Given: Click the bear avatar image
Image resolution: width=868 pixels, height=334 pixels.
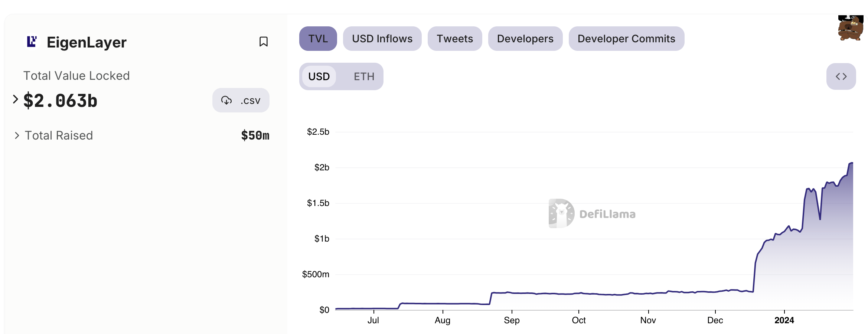Looking at the screenshot, I should coord(851,28).
